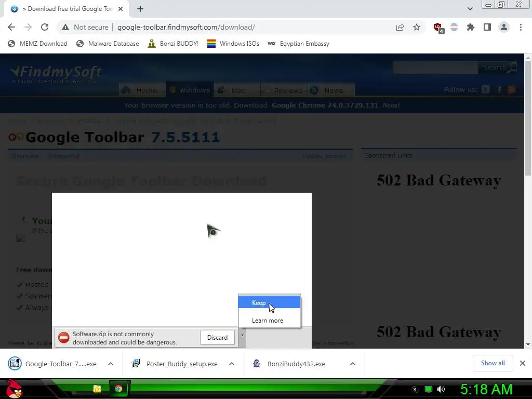Open the striped flag extension icon

(x=454, y=27)
